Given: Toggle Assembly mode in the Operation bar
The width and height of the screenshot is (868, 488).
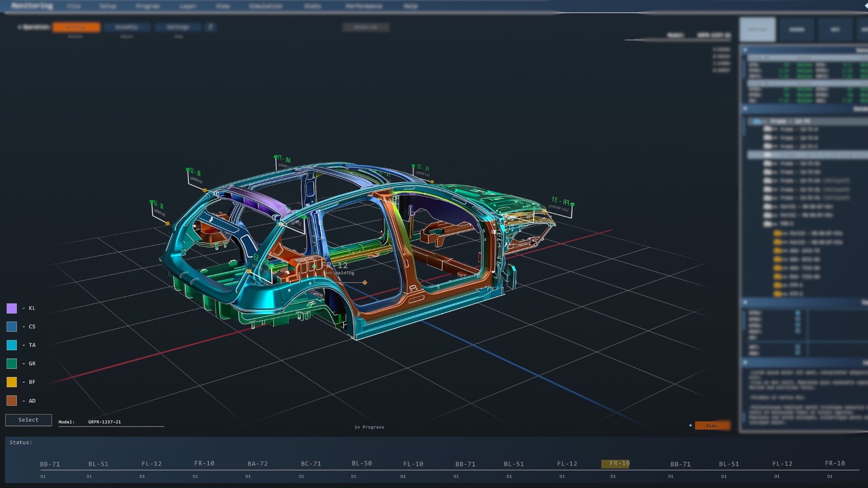Looking at the screenshot, I should 128,27.
